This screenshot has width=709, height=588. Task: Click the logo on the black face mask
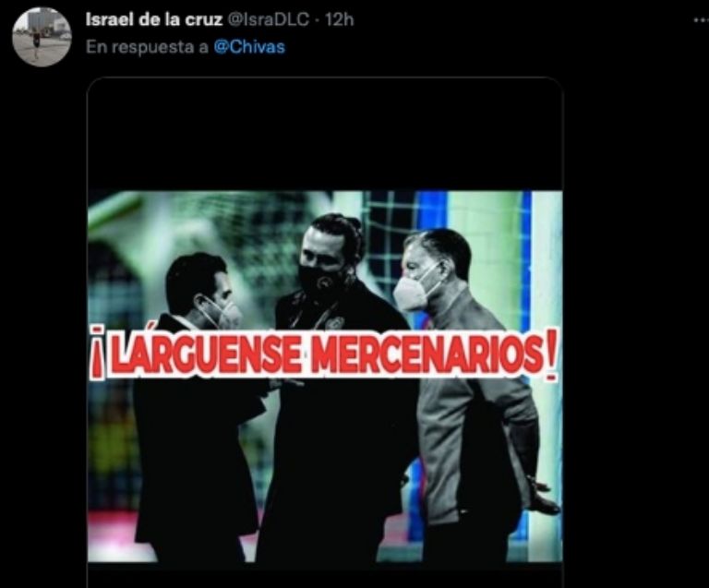323,284
